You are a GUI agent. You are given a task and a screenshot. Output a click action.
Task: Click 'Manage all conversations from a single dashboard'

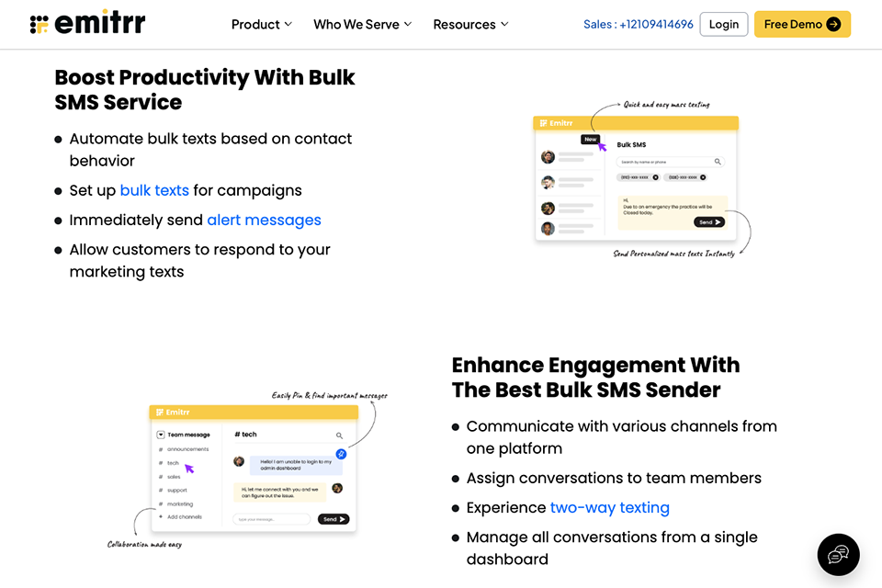(612, 548)
